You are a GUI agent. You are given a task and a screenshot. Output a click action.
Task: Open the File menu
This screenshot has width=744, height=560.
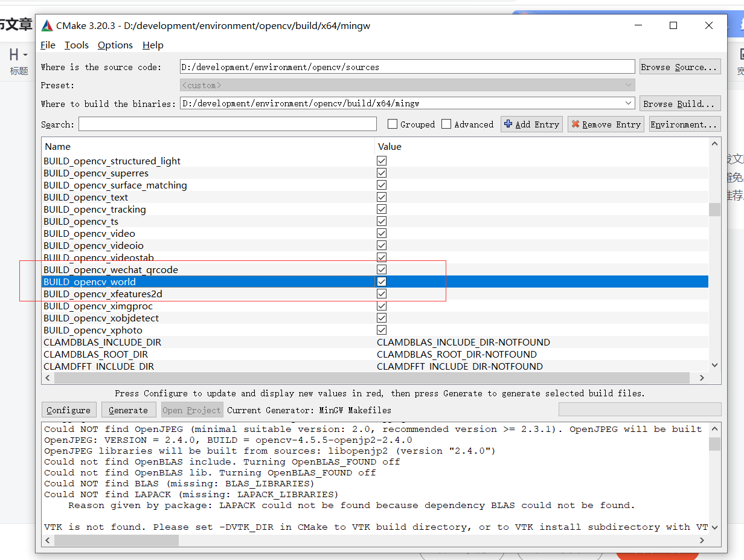[x=48, y=45]
